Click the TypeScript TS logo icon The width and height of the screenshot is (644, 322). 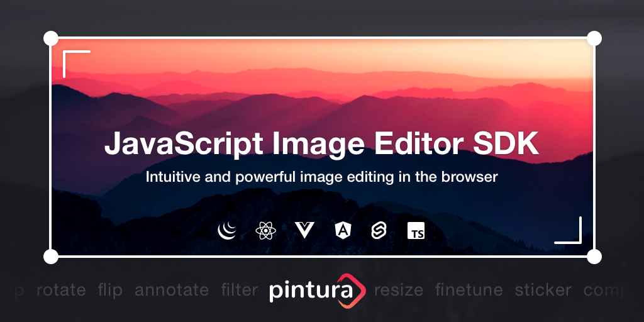tap(416, 231)
